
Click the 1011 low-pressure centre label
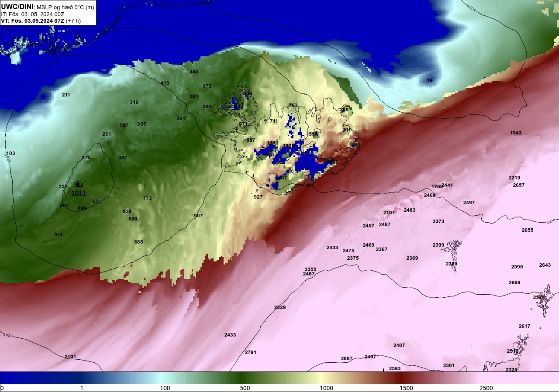click(x=79, y=193)
